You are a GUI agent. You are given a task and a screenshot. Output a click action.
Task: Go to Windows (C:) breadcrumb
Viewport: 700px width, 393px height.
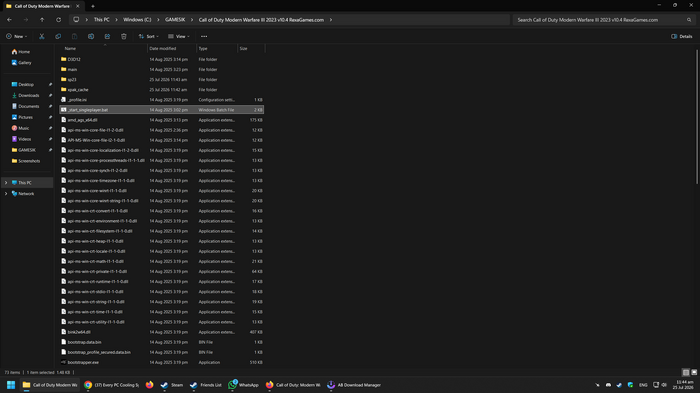pyautogui.click(x=137, y=20)
